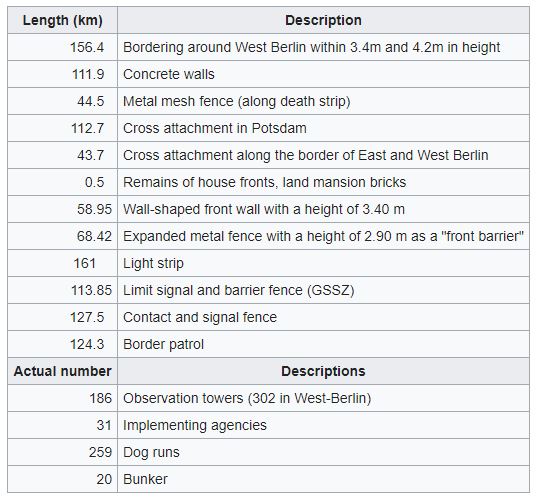Select 'Observation towers (302 in West-Berlin)' cell
This screenshot has height=501, width=538.
tap(323, 398)
